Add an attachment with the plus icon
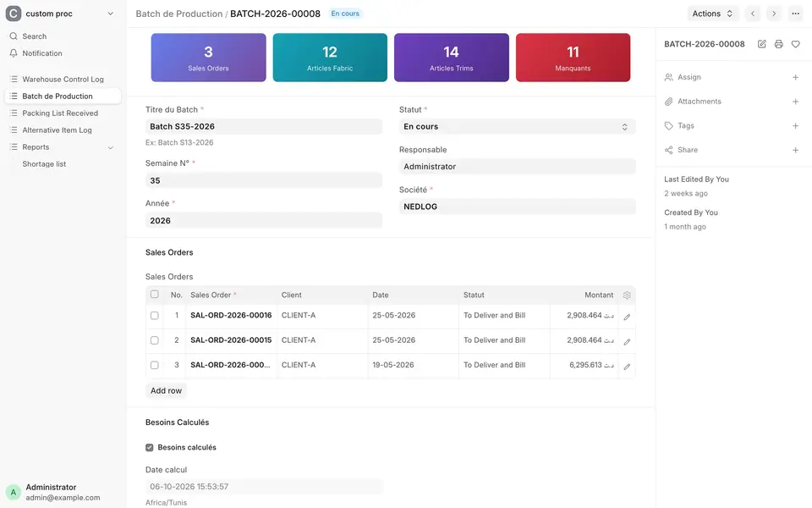 coord(795,102)
